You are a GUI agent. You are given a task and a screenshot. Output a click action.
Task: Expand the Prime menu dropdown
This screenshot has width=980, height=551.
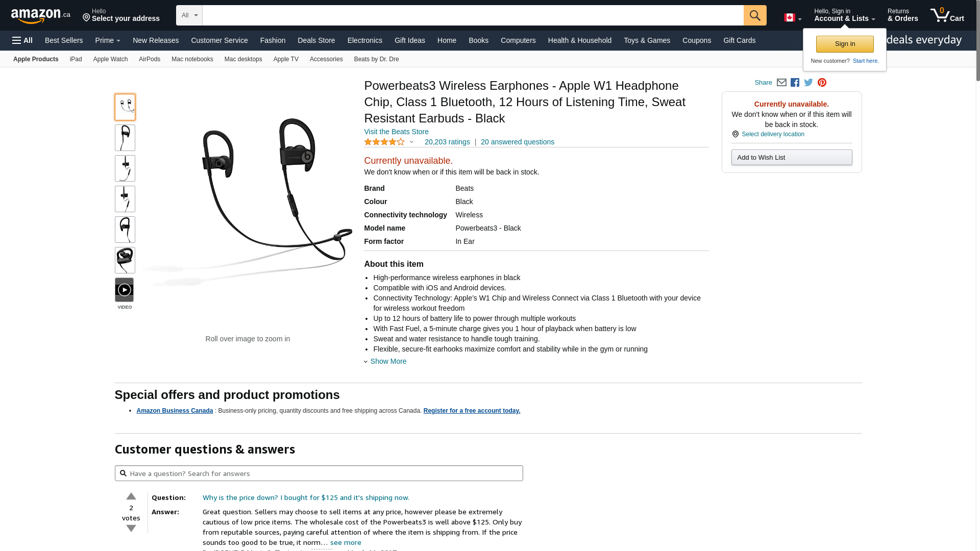108,40
